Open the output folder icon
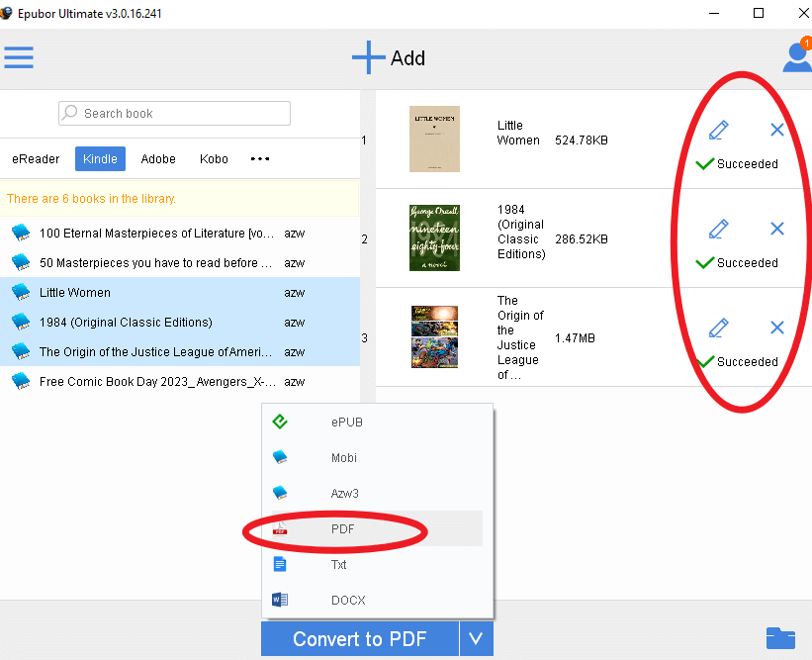Viewport: 812px width, 660px height. click(x=780, y=638)
